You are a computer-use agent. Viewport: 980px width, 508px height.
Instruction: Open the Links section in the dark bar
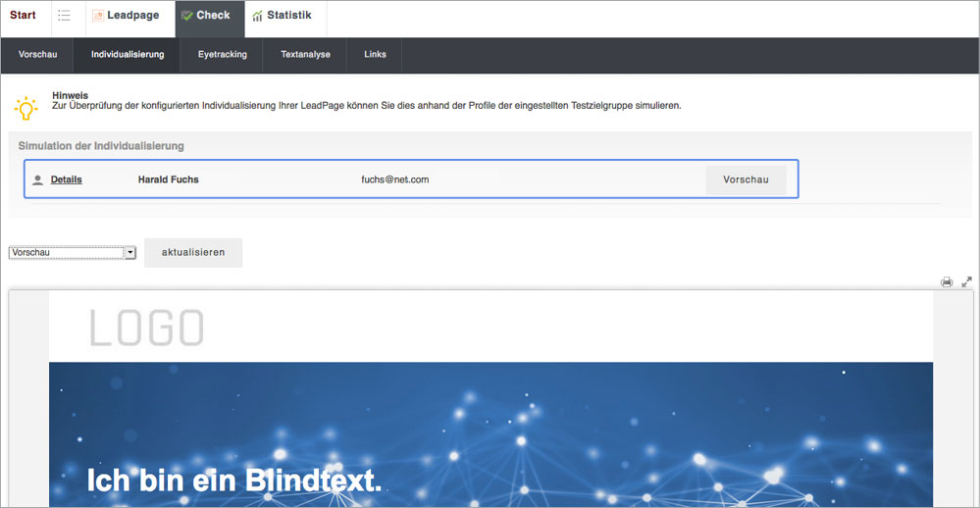(x=375, y=55)
